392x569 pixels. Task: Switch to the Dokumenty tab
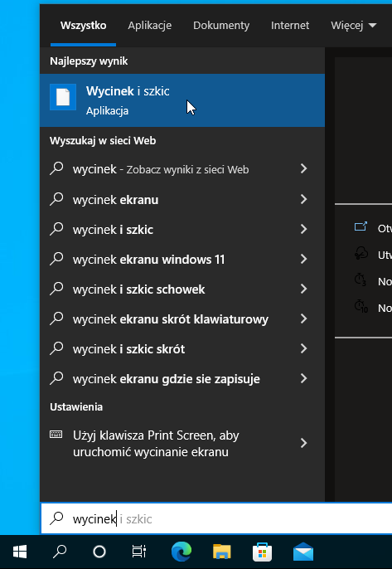pos(221,26)
